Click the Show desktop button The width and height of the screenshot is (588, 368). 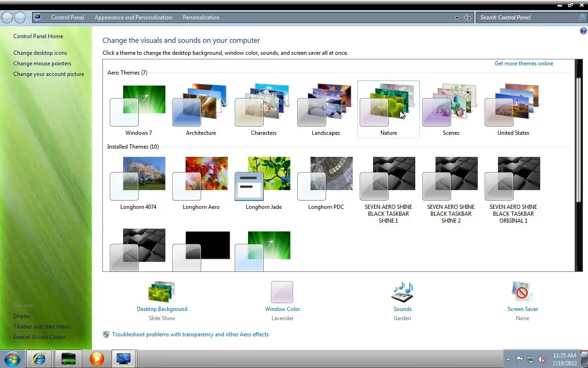(x=584, y=359)
